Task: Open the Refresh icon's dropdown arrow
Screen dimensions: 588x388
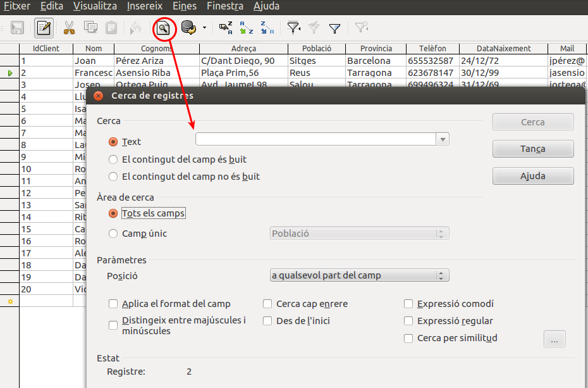Action: click(x=204, y=28)
